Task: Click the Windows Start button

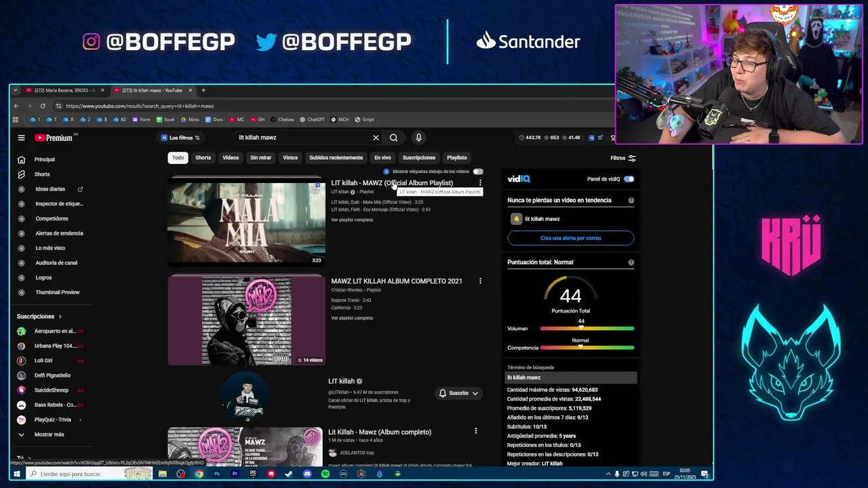Action: (16, 474)
